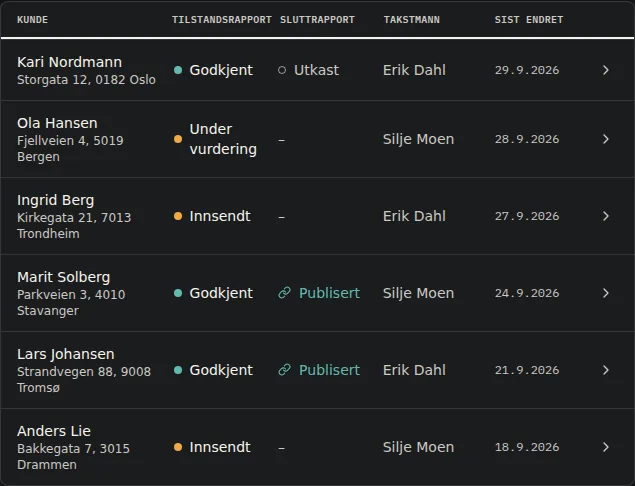Click Godkjent status for Lars Johansen
635x486 pixels.
[221, 370]
